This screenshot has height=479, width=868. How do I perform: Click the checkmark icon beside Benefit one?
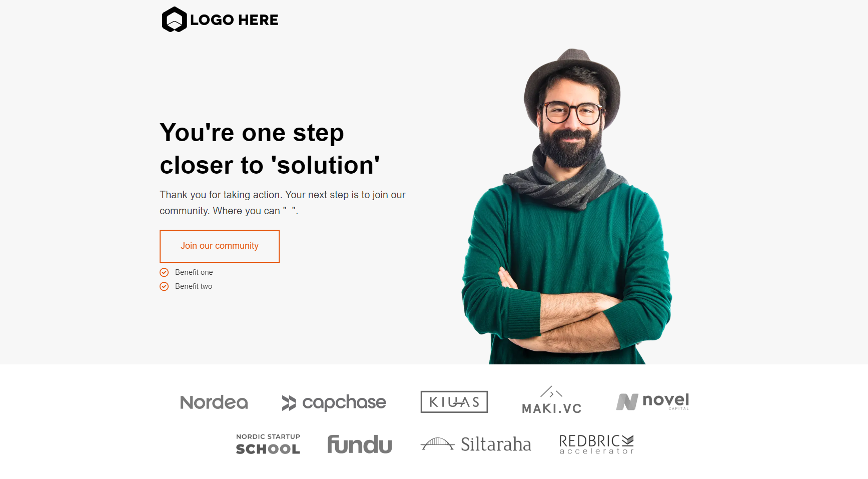(x=164, y=272)
